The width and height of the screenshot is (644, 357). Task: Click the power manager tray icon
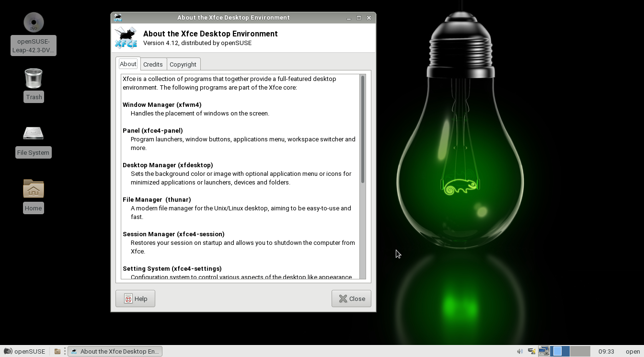[531, 351]
